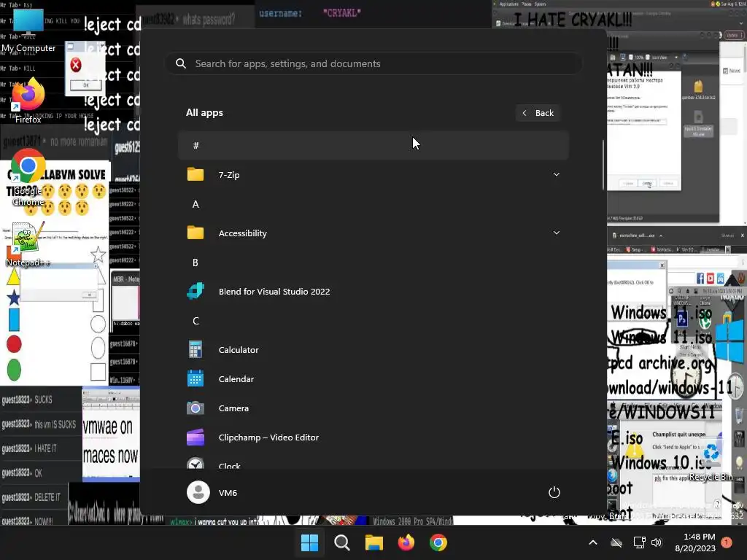
Task: Launch Firefox from the taskbar
Action: (406, 542)
